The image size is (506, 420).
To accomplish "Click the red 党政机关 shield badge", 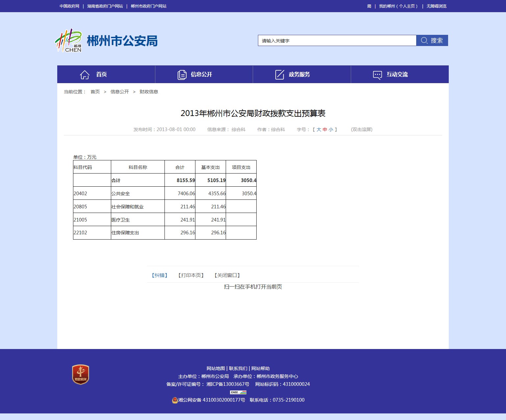I will click(x=81, y=374).
